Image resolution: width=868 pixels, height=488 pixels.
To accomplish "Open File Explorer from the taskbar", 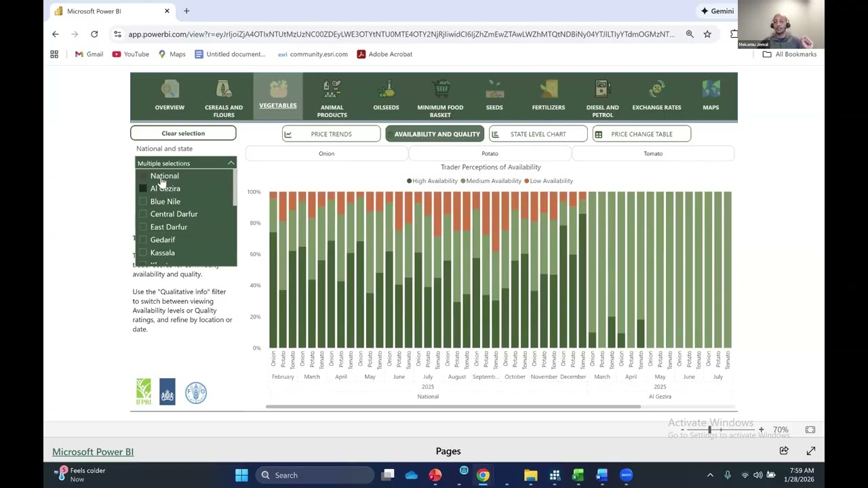I will click(530, 475).
